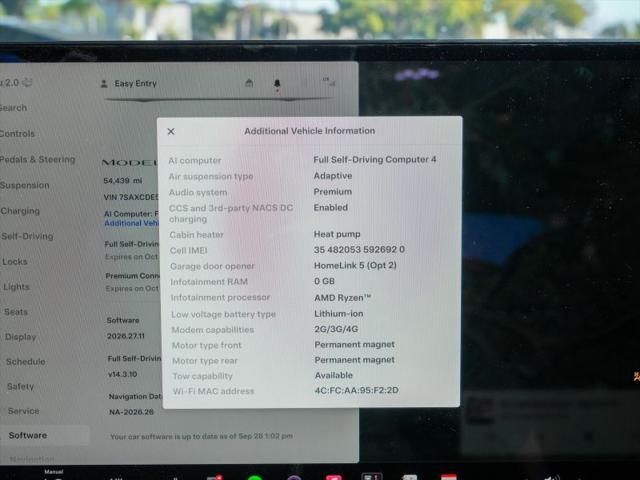Tap 'Permanent magnet' for front motor
Image resolution: width=640 pixels, height=480 pixels.
(x=355, y=345)
